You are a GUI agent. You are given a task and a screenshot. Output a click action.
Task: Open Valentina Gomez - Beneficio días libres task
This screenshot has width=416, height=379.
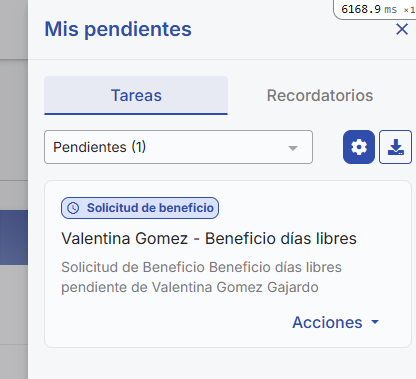point(209,238)
